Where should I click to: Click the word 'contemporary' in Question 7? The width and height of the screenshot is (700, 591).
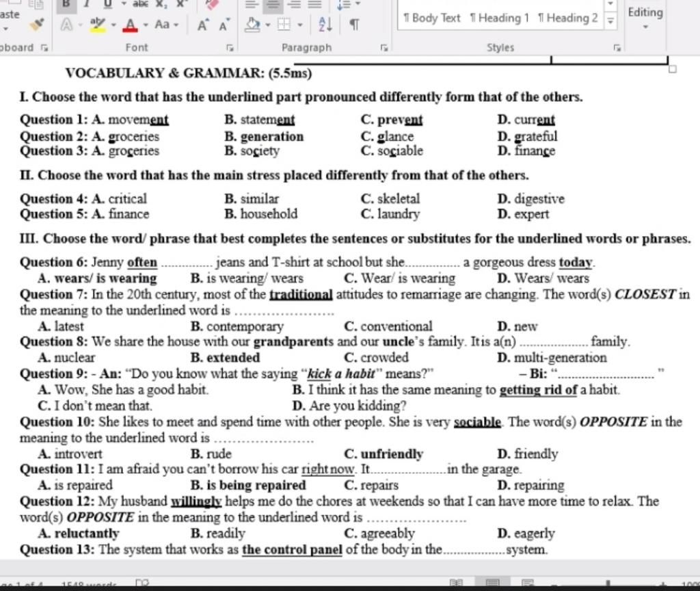pyautogui.click(x=245, y=326)
